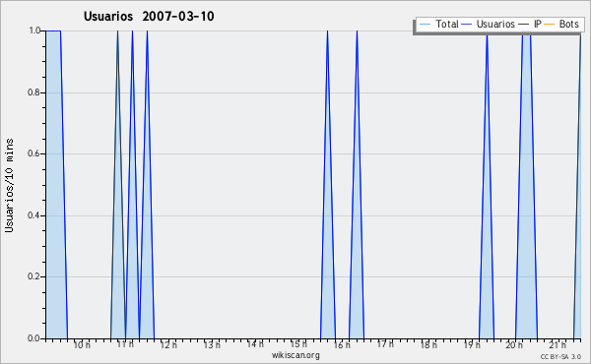Click the '13 h' x-axis label

(212, 344)
